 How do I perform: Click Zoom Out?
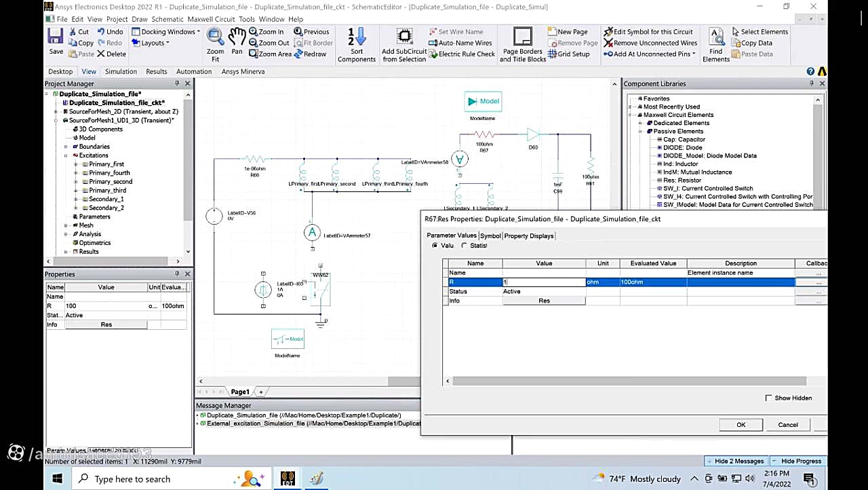pos(269,43)
